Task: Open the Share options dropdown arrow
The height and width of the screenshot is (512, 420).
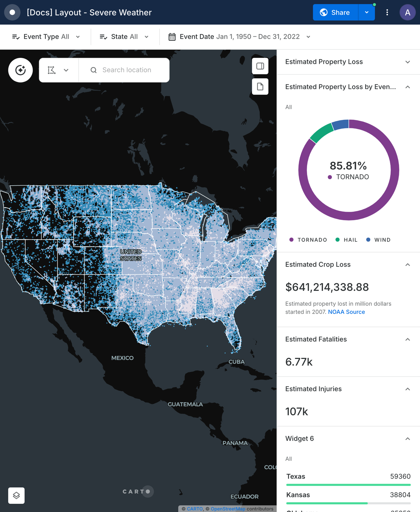Action: click(367, 12)
